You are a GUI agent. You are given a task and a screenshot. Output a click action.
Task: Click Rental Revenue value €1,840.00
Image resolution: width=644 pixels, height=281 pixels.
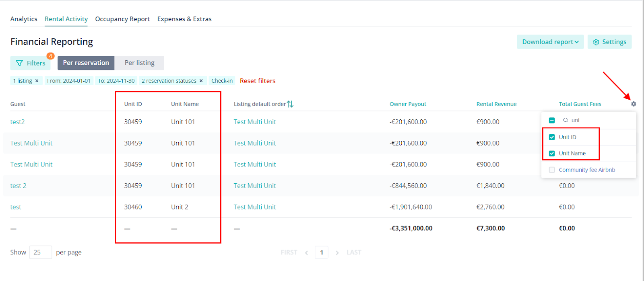point(491,186)
